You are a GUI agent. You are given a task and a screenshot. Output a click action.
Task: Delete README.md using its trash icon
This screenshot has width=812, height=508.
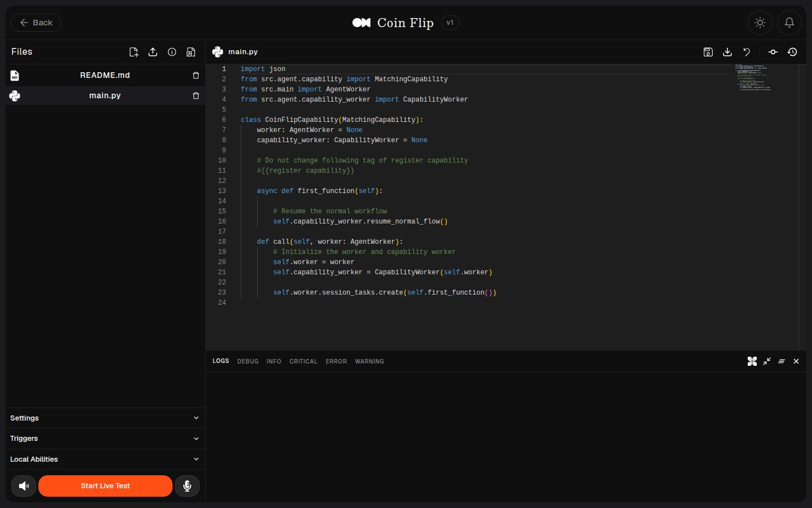(196, 75)
